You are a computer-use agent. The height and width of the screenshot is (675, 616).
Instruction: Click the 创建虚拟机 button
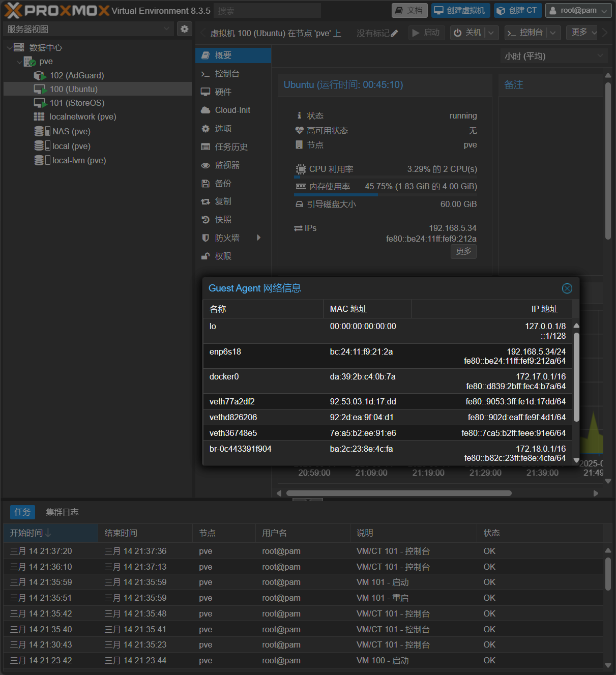pyautogui.click(x=461, y=10)
